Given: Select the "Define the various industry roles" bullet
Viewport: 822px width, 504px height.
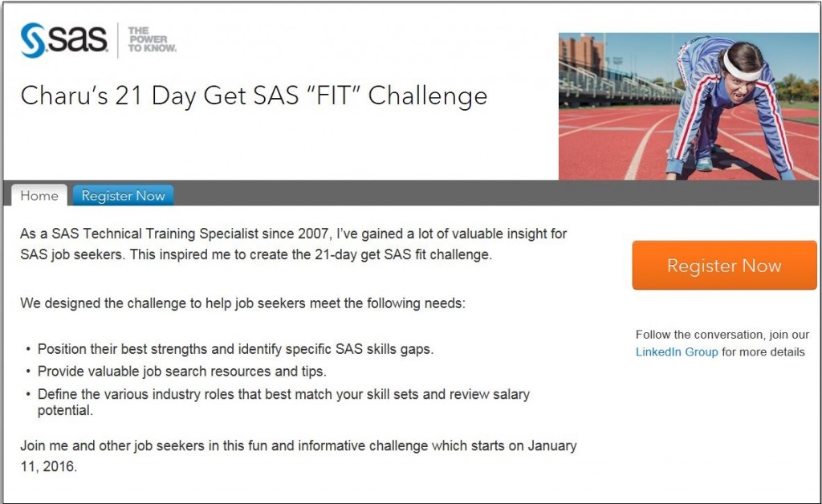Looking at the screenshot, I should coord(283,402).
